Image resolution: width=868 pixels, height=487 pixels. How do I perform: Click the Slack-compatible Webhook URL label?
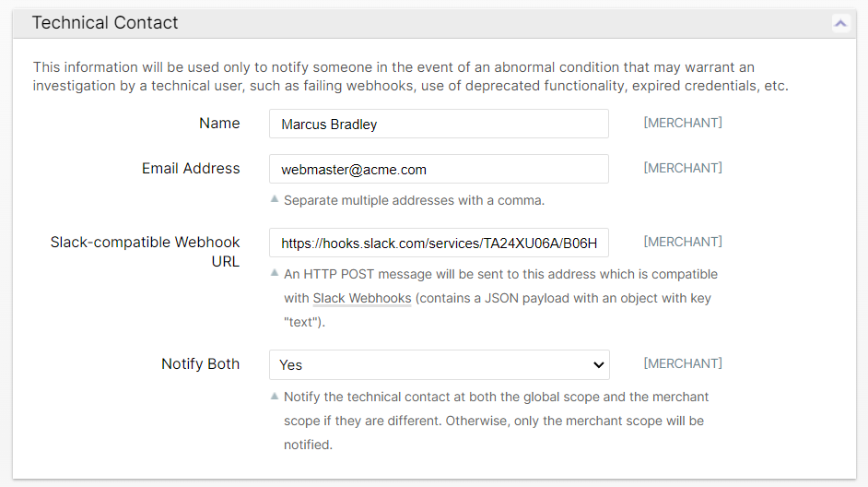145,251
